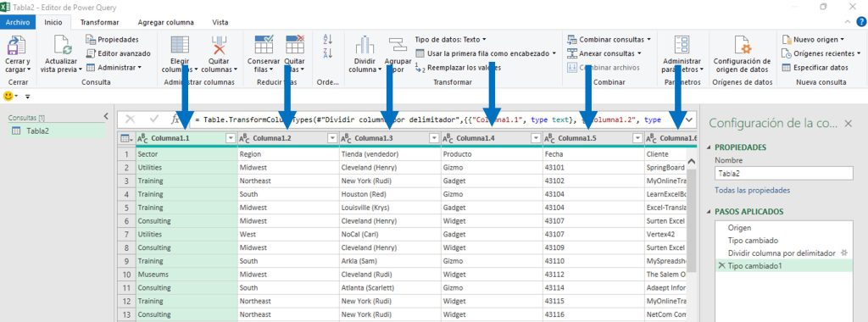
Task: Switch to the Inicio tab
Action: (53, 23)
